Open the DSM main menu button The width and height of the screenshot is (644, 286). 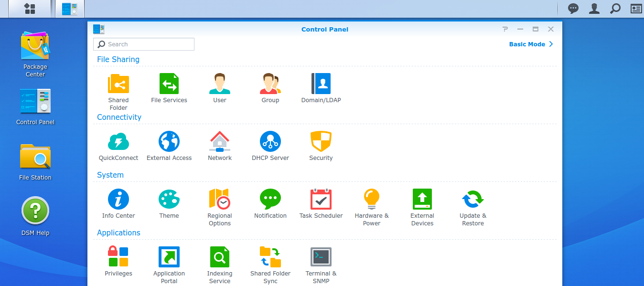click(30, 9)
